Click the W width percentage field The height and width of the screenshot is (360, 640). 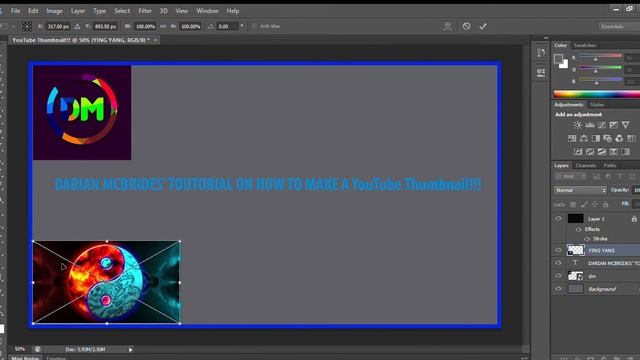click(x=145, y=27)
